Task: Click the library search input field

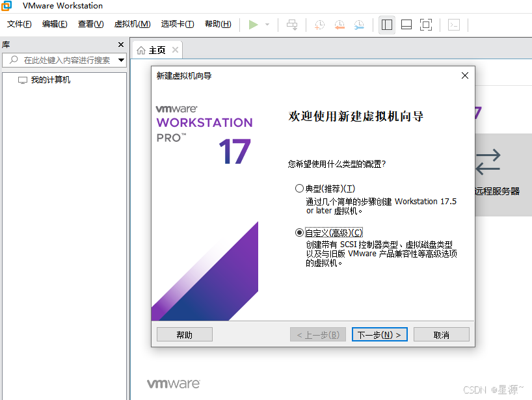Action: (64, 60)
